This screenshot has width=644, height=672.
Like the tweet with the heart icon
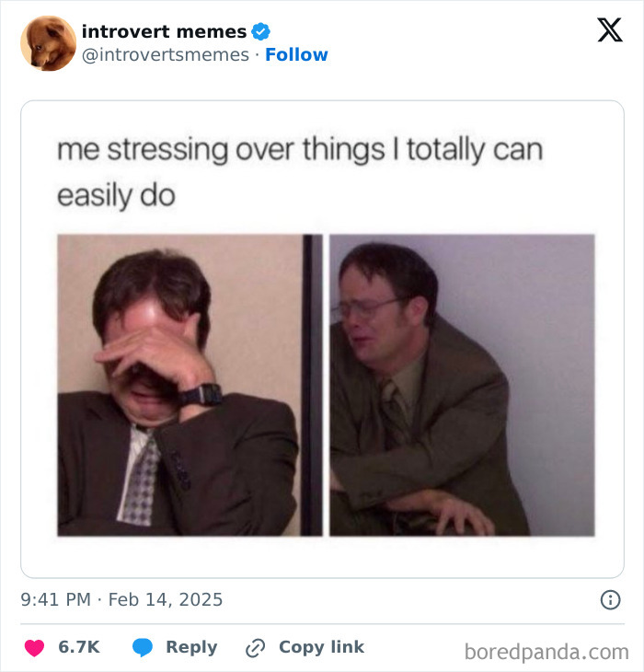tap(34, 647)
